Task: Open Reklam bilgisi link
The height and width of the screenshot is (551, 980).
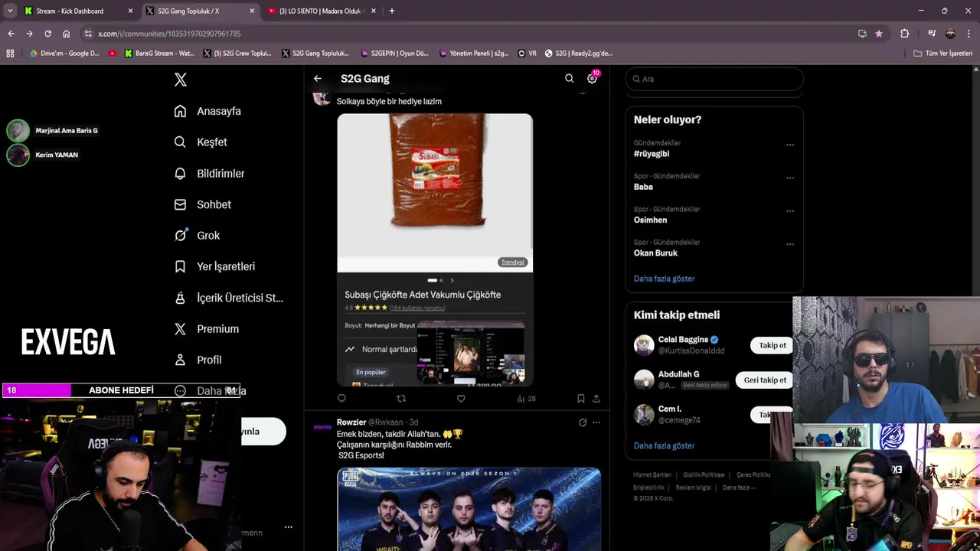Action: pyautogui.click(x=693, y=487)
